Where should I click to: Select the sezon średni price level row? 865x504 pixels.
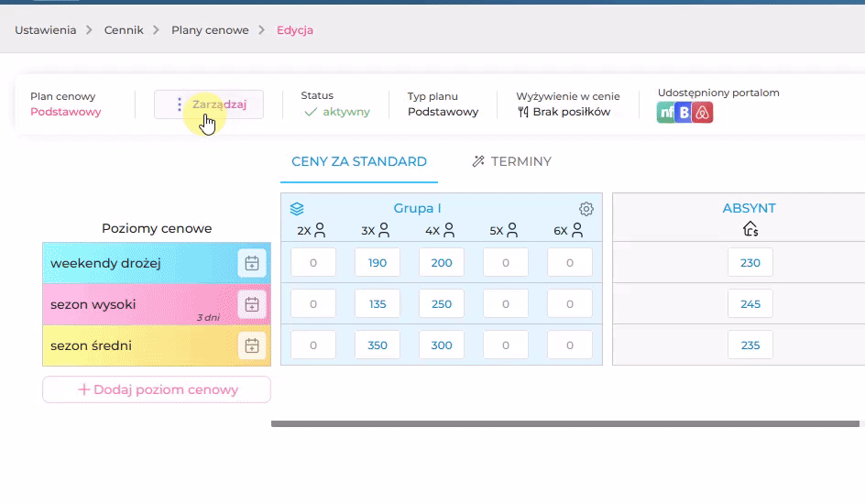click(x=157, y=345)
